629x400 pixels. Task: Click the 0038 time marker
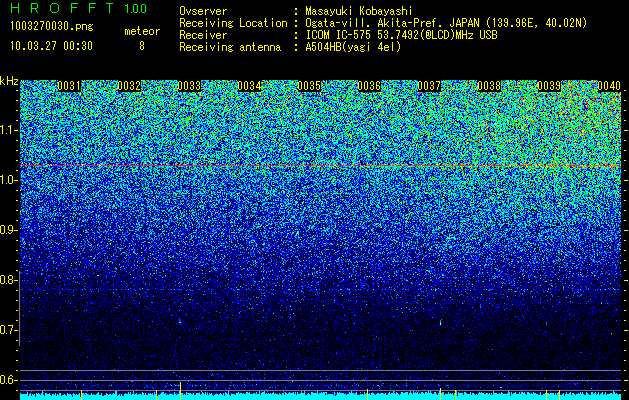[x=489, y=86]
